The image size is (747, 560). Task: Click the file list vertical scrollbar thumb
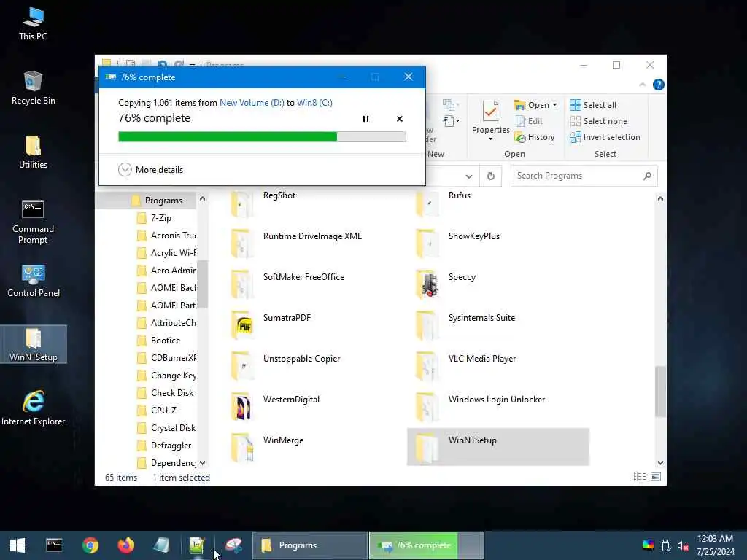660,392
